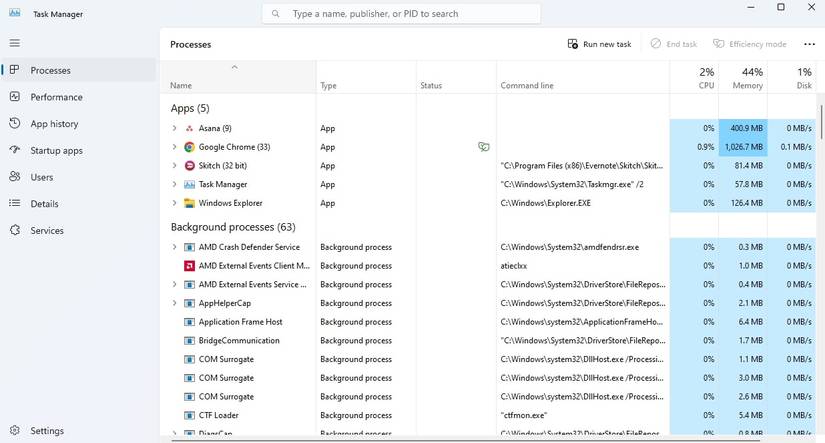Open App history from the sidebar
The image size is (825, 443).
(x=14, y=124)
